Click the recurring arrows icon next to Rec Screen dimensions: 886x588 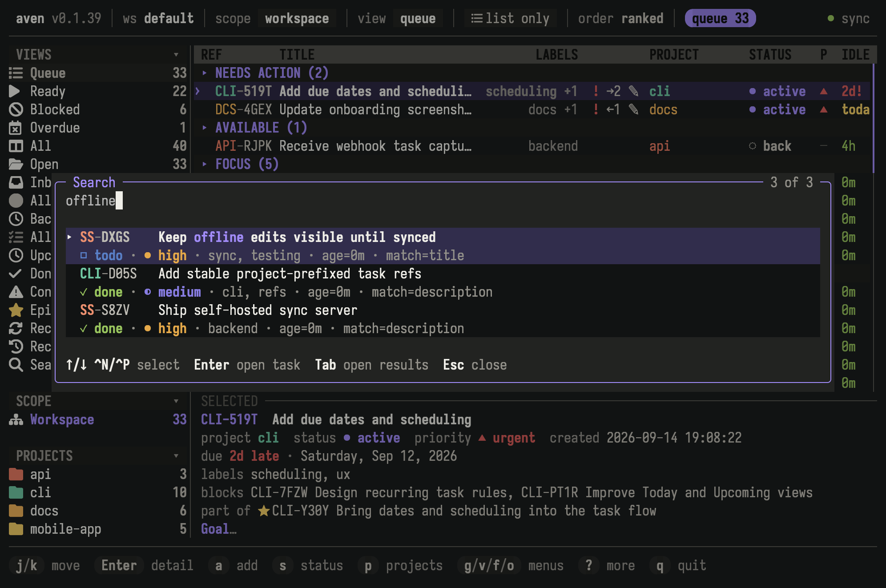coord(16,328)
